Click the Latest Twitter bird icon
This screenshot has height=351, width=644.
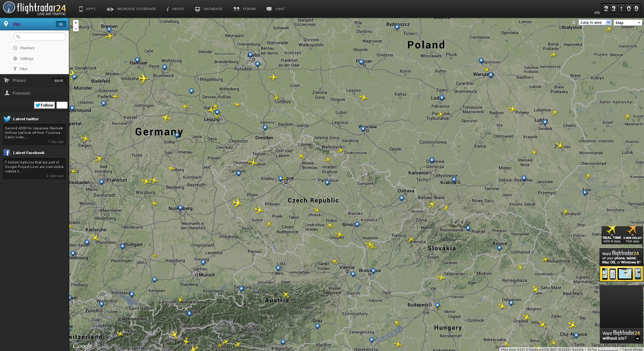tap(7, 119)
